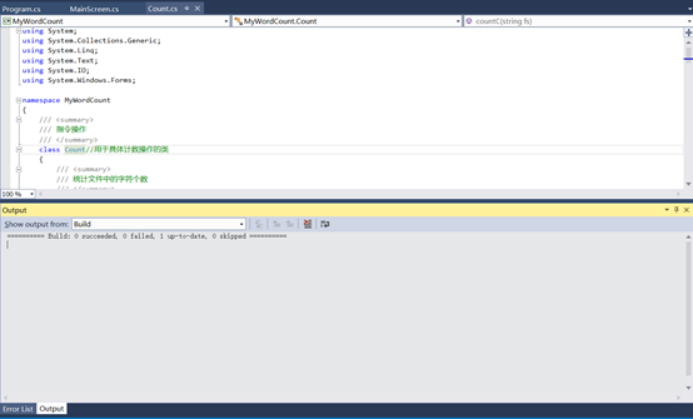Click the Output panel title bar
693x419 pixels.
pyautogui.click(x=331, y=210)
